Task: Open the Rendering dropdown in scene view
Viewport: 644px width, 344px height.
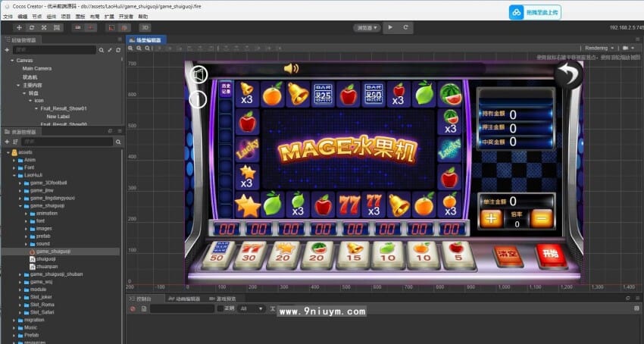Action: coord(599,48)
